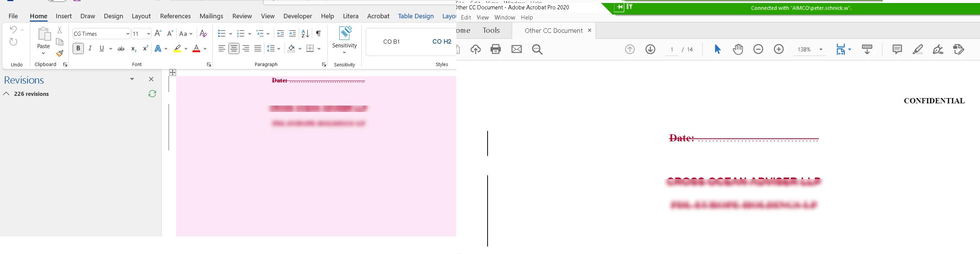980x254 pixels.
Task: Toggle Show/Hide paragraph marks
Action: (x=319, y=34)
